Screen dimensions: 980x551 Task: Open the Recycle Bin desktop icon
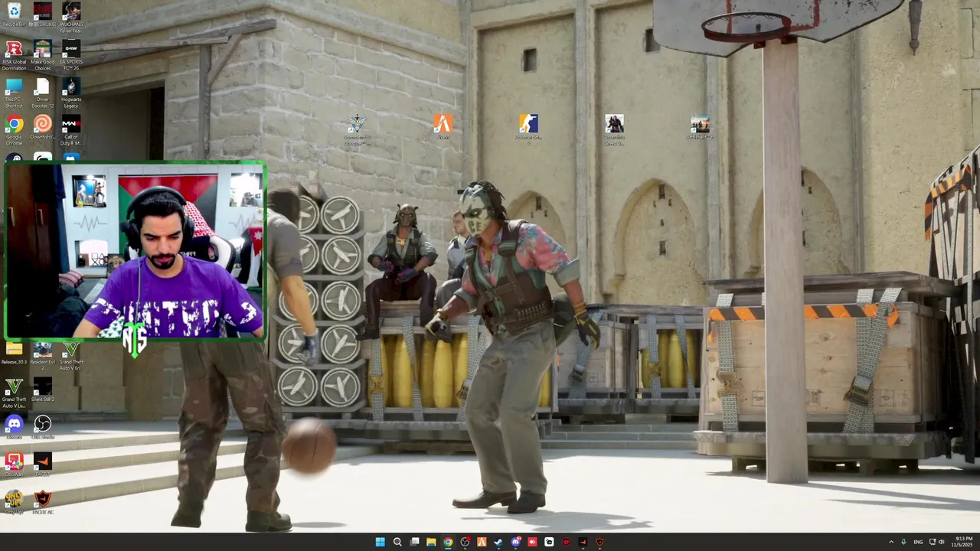click(14, 15)
